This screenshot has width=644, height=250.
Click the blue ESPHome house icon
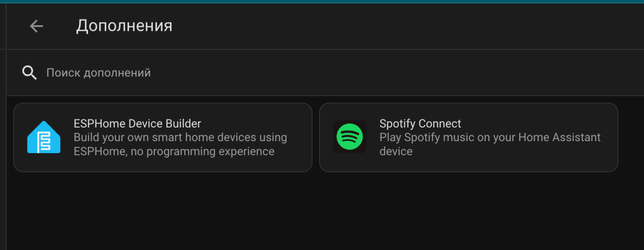pos(44,137)
